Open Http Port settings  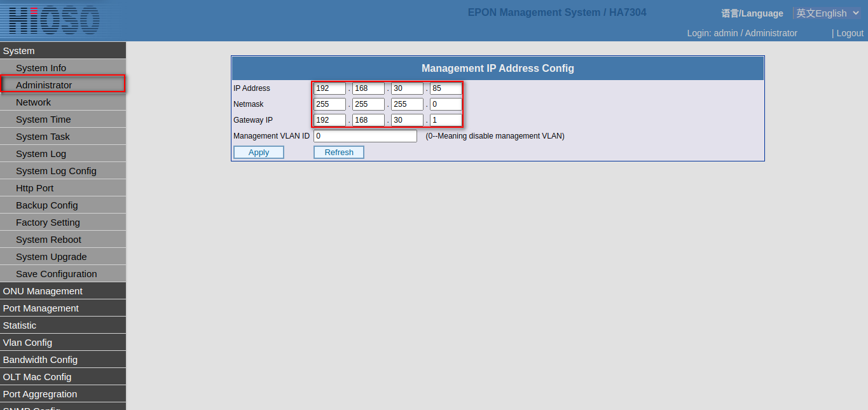[x=35, y=188]
